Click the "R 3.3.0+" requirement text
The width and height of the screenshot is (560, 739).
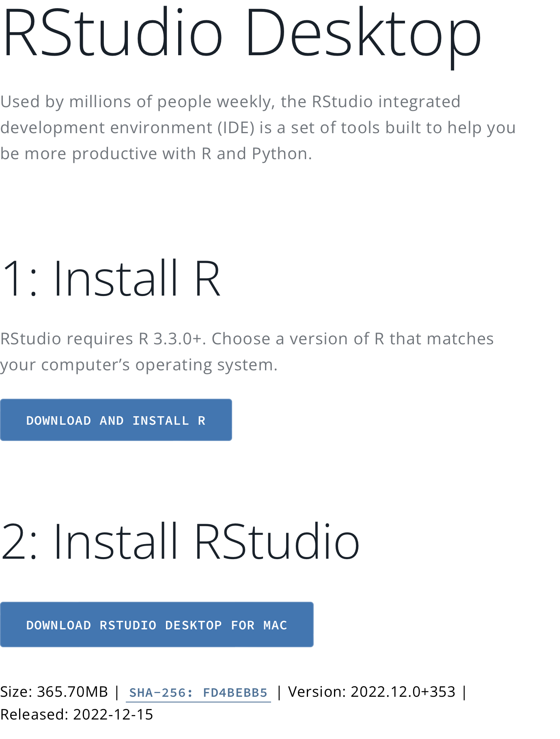(170, 339)
